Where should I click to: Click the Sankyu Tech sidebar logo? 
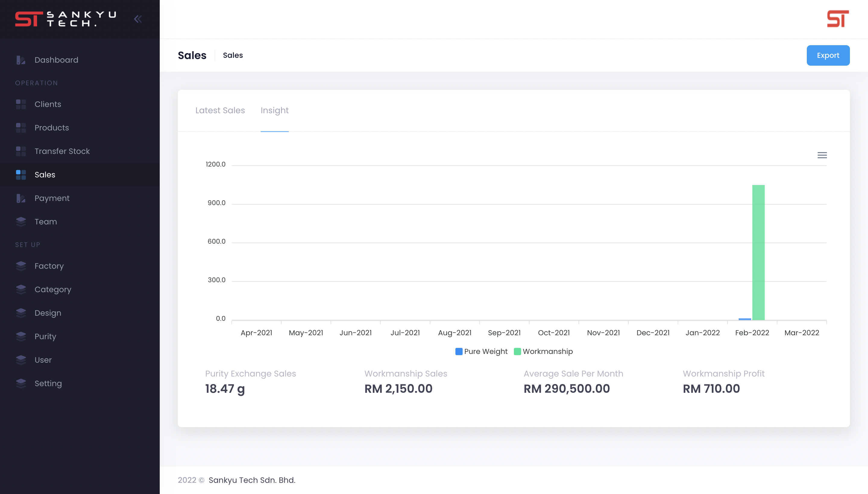65,19
